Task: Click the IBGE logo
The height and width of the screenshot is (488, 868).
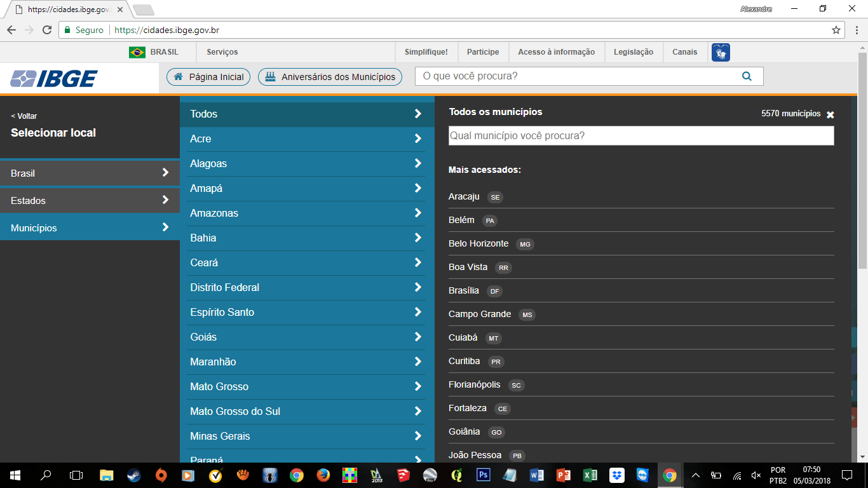Action: [54, 78]
